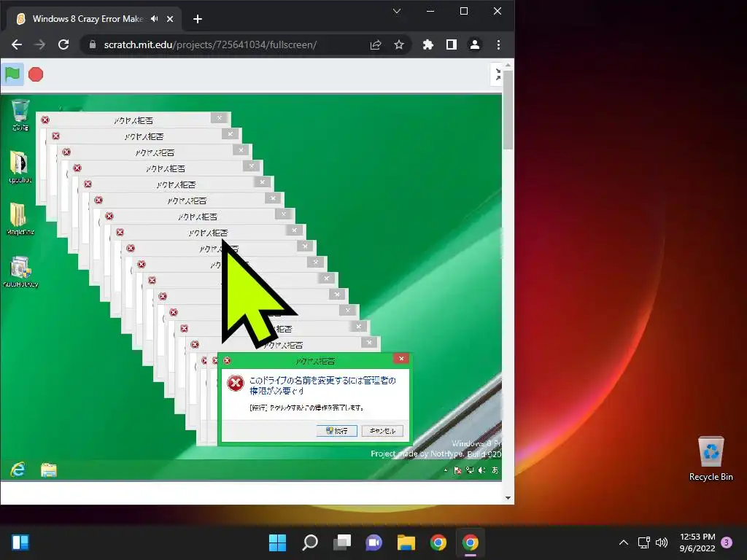Open Internet Explorer in the simulated taskbar
The height and width of the screenshot is (560, 747).
click(18, 470)
